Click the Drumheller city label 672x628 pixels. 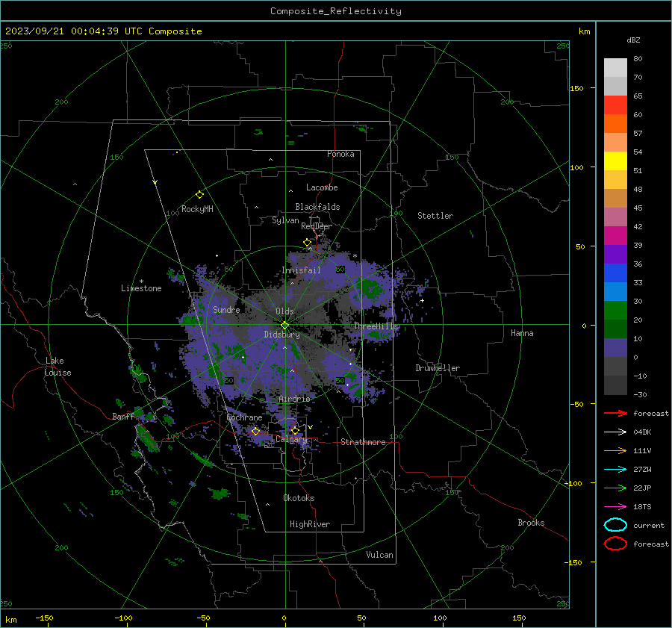click(x=438, y=368)
